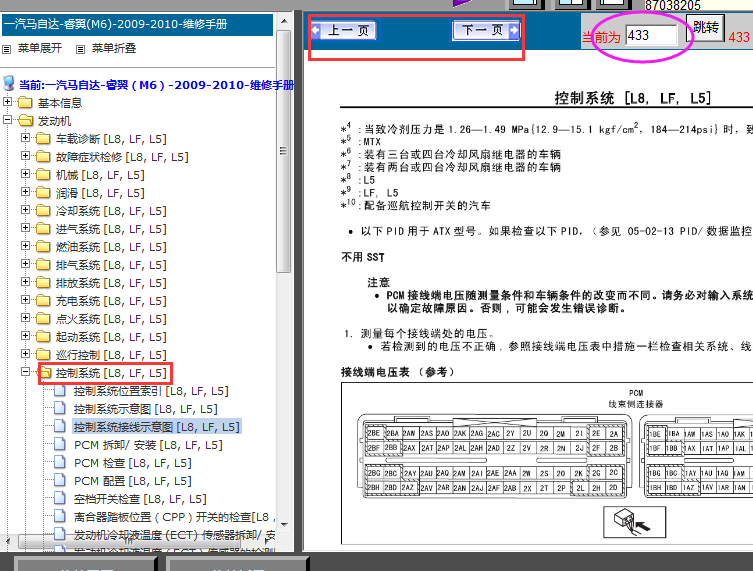Expand the 点火系统 [L8, LF, L5] node
The image size is (753, 571).
(x=25, y=318)
